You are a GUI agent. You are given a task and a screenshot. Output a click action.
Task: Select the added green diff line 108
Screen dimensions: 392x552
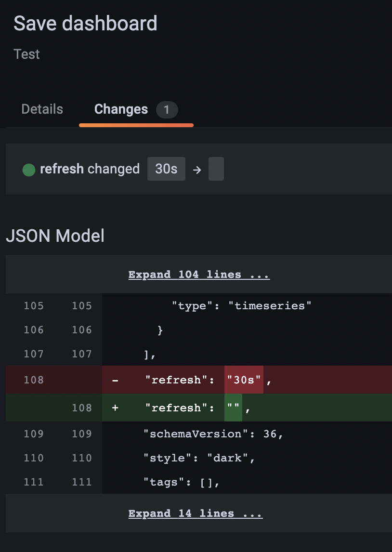(x=313, y=408)
